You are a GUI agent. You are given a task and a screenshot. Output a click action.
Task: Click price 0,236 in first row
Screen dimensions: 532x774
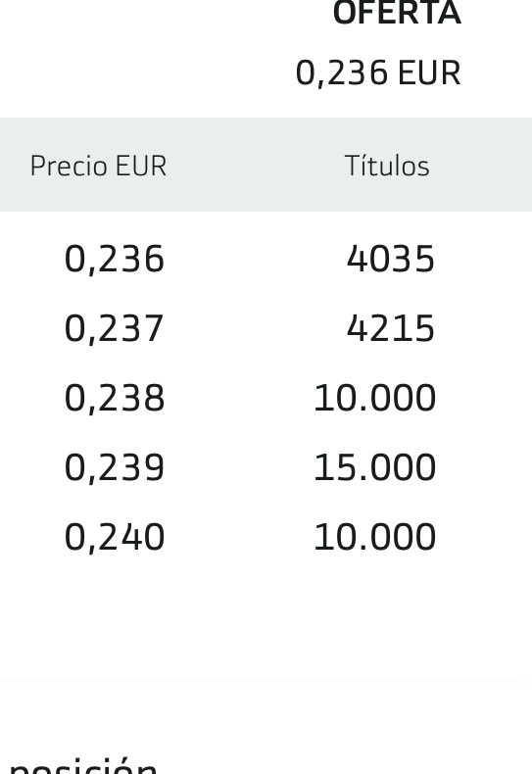coord(114,260)
